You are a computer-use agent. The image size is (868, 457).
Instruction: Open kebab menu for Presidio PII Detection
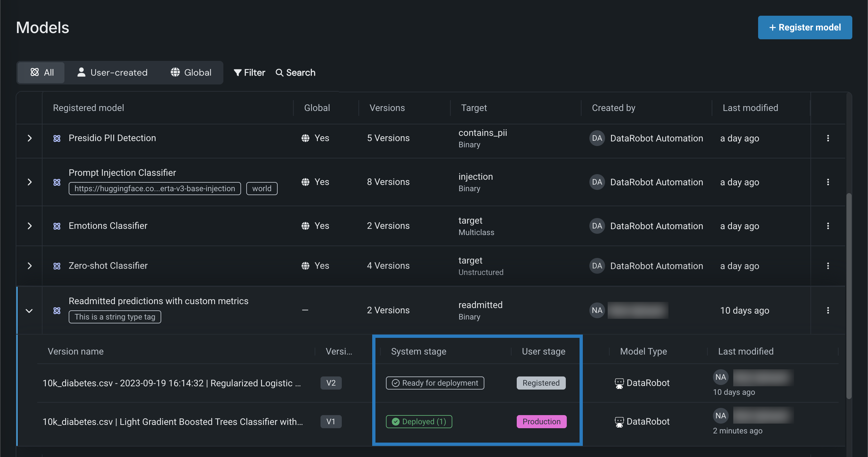coord(827,138)
